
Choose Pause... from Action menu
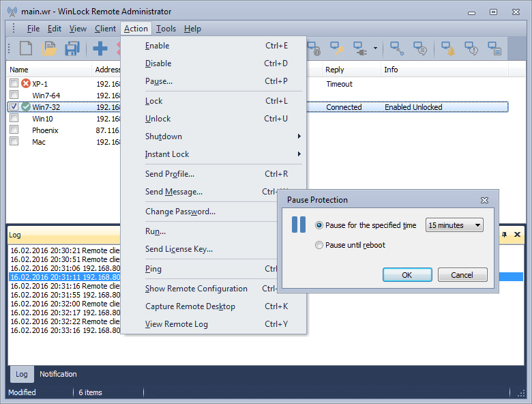click(213, 81)
